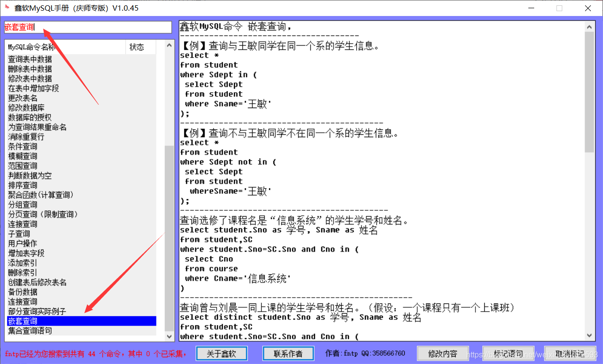The height and width of the screenshot is (364, 603).
Task: Select the 条件查询 command
Action: (x=81, y=146)
